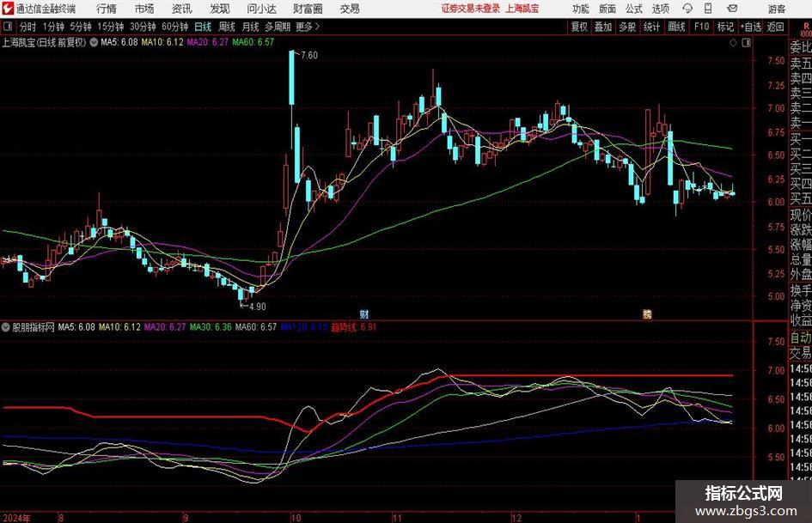Viewport: 812px width, 523px height.
Task: Click the purple MA20: 6.27 main chart label
Action: coord(207,42)
